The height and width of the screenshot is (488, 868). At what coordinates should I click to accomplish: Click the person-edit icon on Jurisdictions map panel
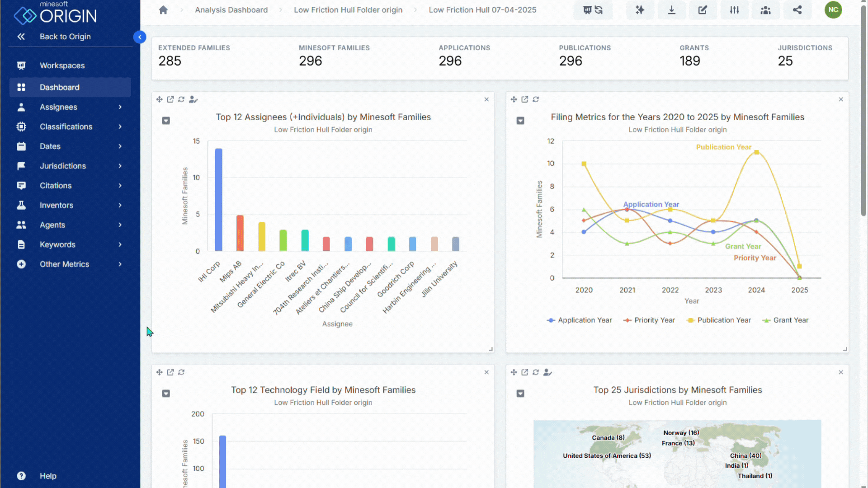(547, 372)
